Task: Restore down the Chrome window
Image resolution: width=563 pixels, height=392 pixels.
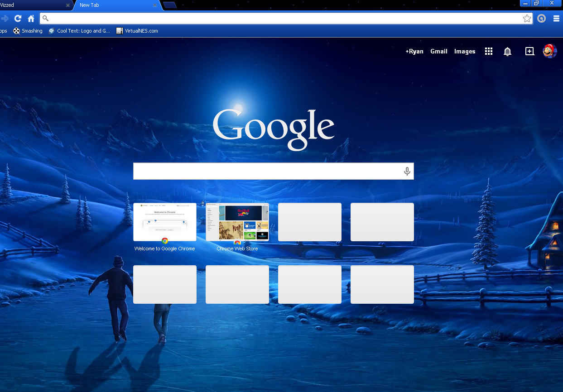Action: (536, 3)
